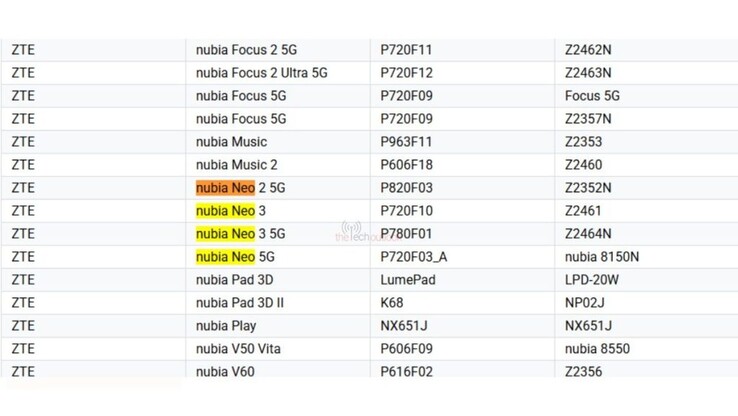Select the Z2462N cell
The image size is (738, 416).
click(x=588, y=50)
